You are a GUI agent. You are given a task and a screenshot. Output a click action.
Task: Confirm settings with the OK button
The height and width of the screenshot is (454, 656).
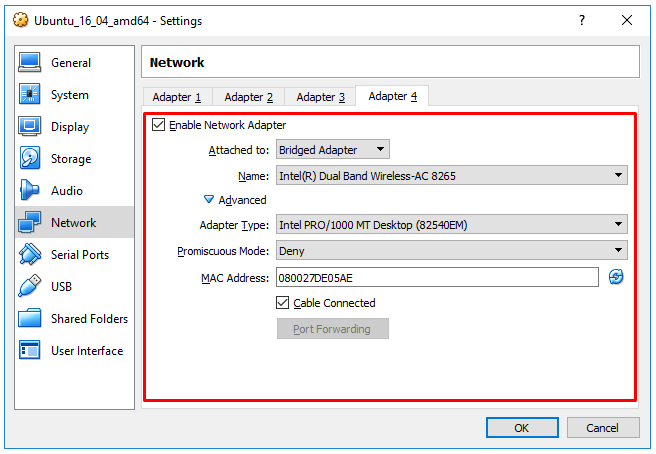click(522, 428)
